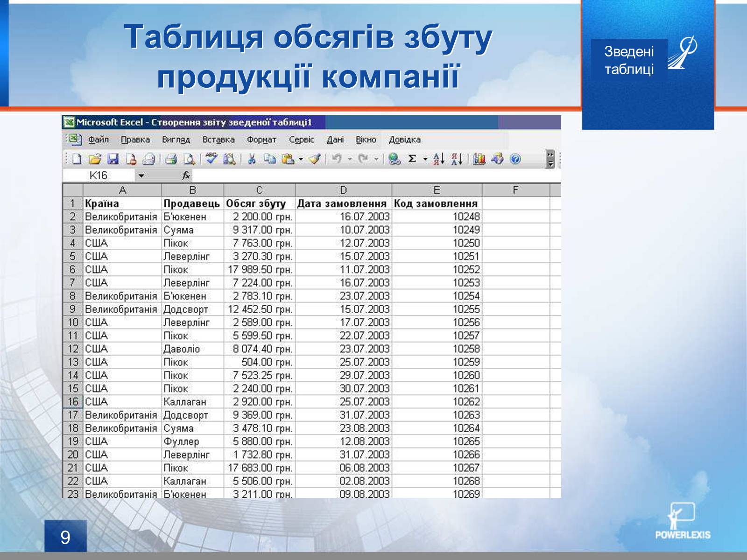Image resolution: width=747 pixels, height=560 pixels.
Task: Sort ascending with the A-Я icon
Action: 439,160
